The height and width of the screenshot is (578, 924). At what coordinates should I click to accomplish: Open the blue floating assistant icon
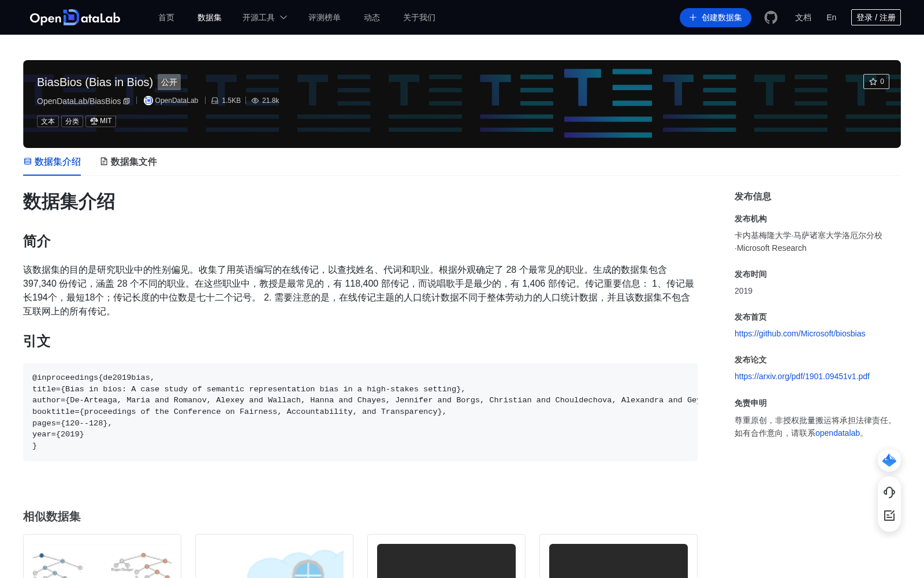coord(889,460)
